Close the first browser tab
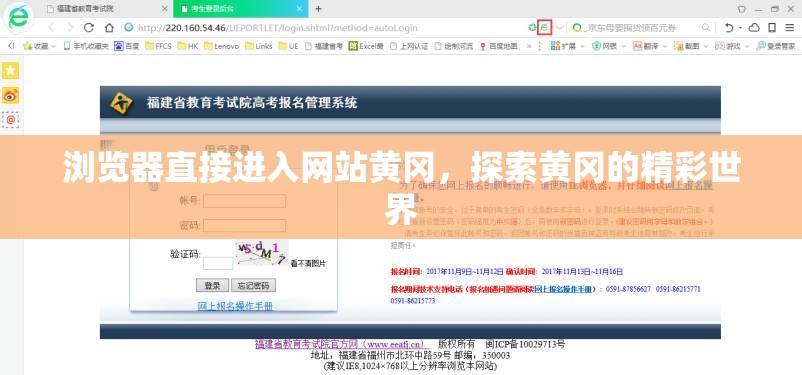The image size is (802, 375). 164,9
